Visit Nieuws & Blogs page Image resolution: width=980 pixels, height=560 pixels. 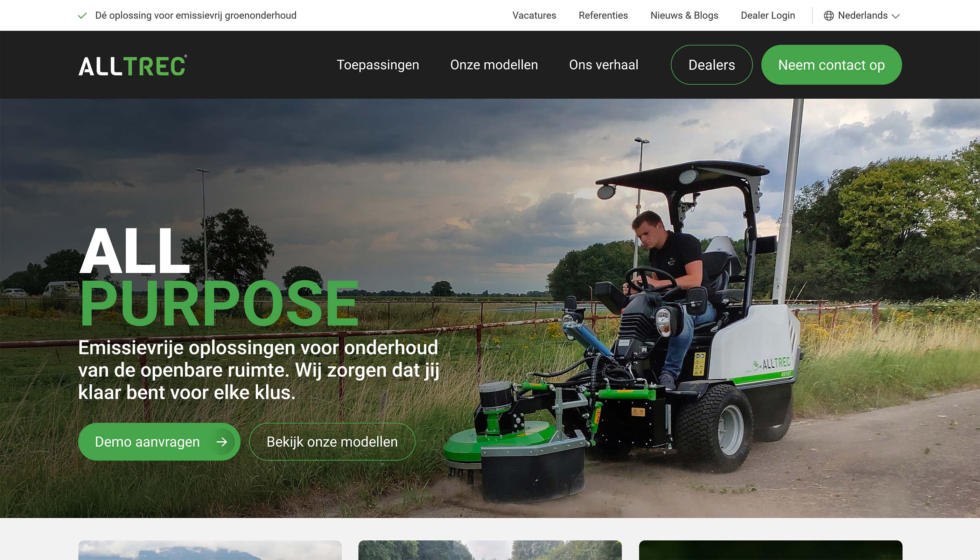point(684,16)
